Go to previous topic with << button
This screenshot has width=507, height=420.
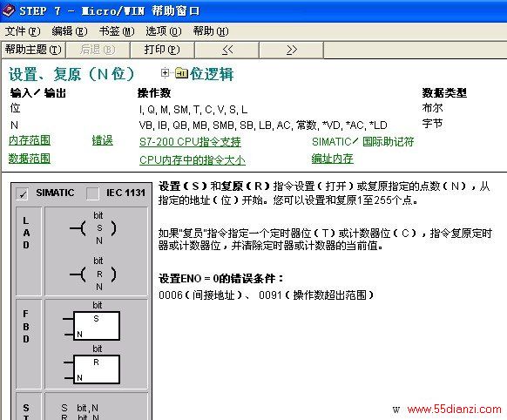click(227, 50)
